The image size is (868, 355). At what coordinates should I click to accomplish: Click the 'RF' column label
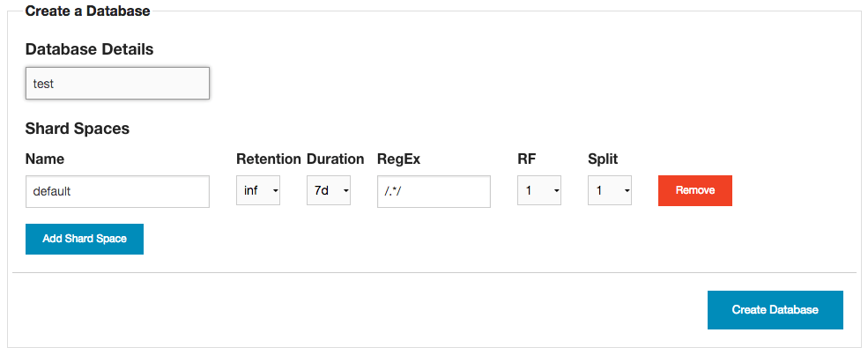coord(526,159)
